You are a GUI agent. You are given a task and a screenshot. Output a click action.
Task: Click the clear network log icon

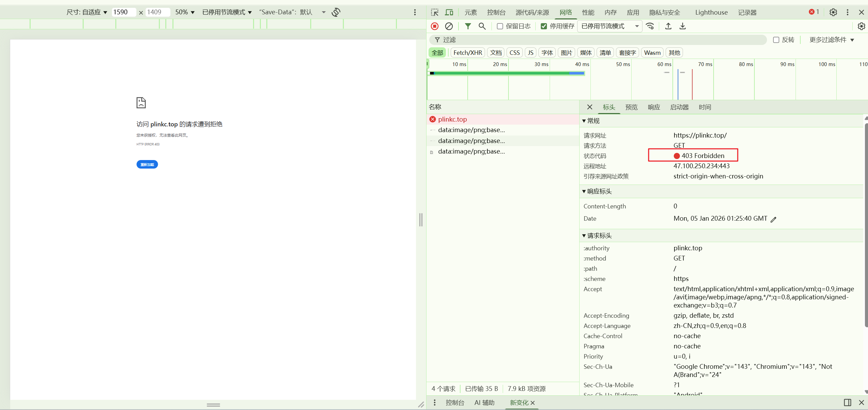point(449,26)
